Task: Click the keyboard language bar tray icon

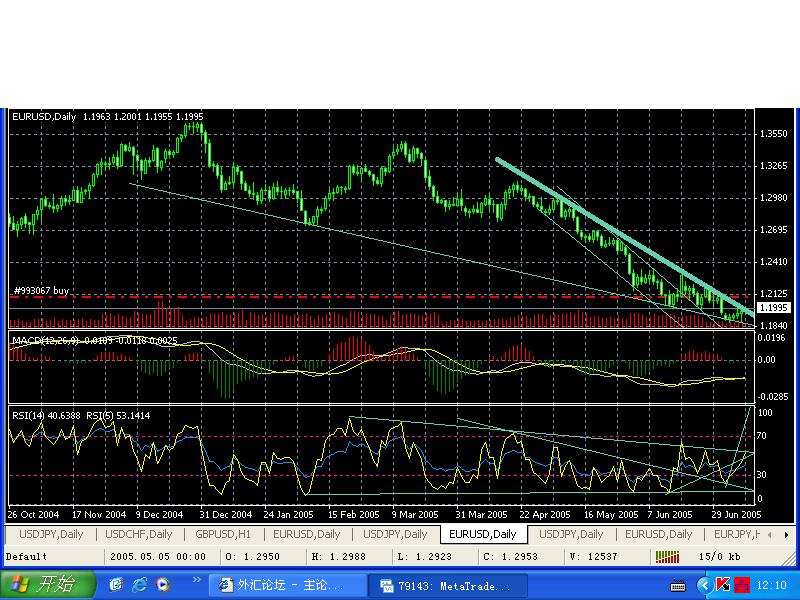Action: click(678, 586)
